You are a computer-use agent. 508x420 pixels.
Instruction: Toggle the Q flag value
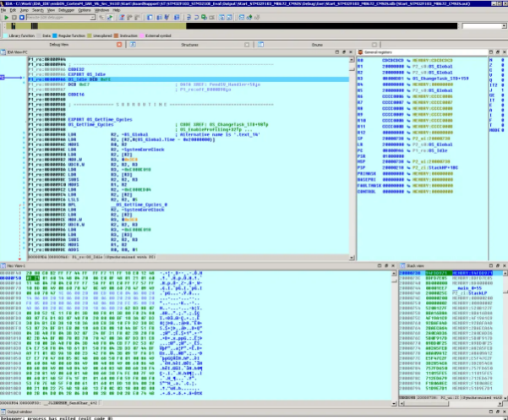pyautogui.click(x=502, y=80)
